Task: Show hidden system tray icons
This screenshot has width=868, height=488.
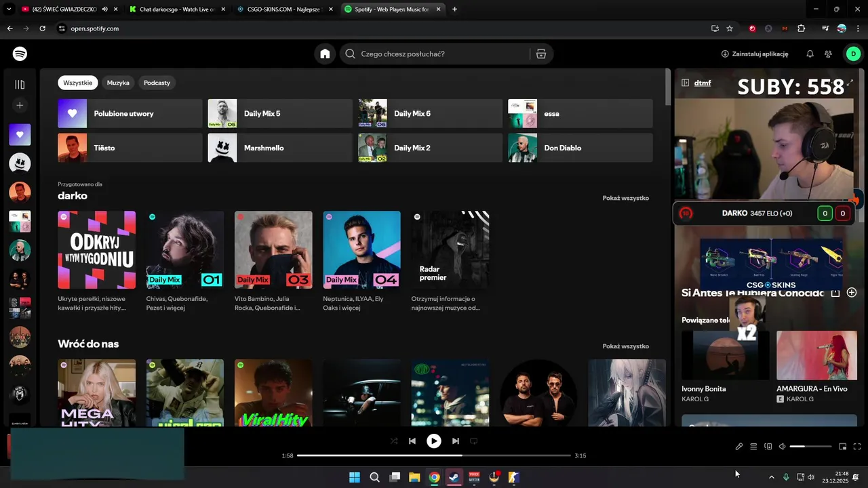Action: coord(771,477)
